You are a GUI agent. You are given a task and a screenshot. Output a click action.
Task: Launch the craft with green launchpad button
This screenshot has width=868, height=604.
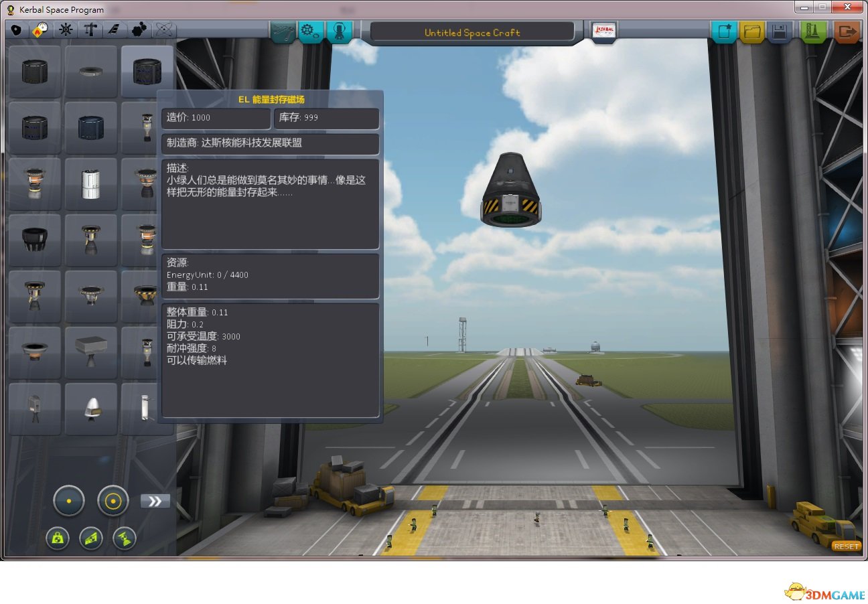click(x=813, y=31)
